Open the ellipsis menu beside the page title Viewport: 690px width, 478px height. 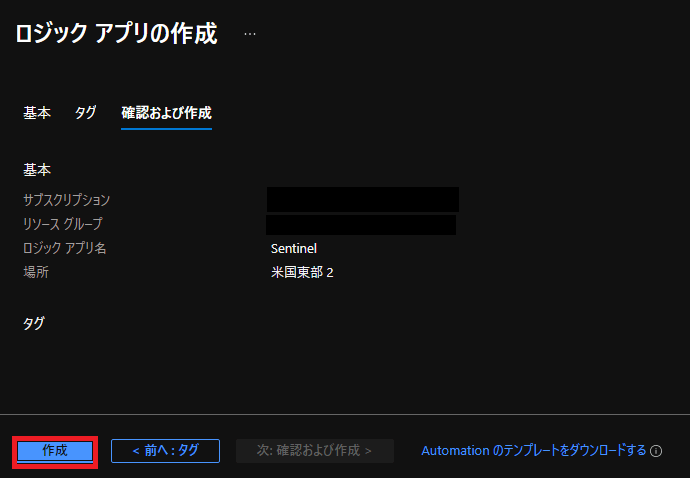pyautogui.click(x=250, y=34)
